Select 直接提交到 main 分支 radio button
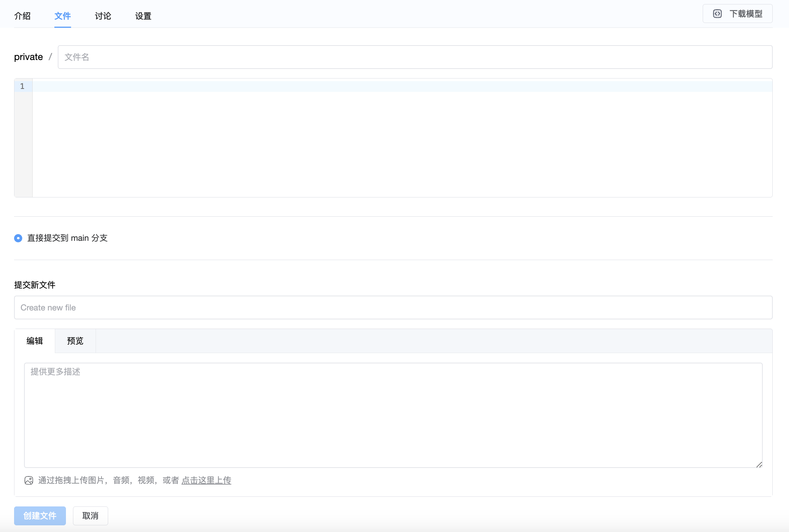 18,238
